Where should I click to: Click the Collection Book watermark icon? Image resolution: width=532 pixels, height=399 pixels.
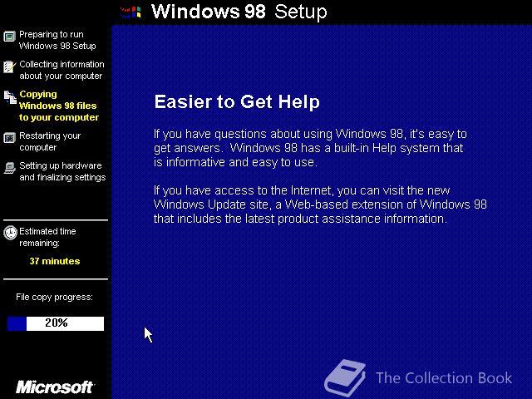pyautogui.click(x=345, y=377)
